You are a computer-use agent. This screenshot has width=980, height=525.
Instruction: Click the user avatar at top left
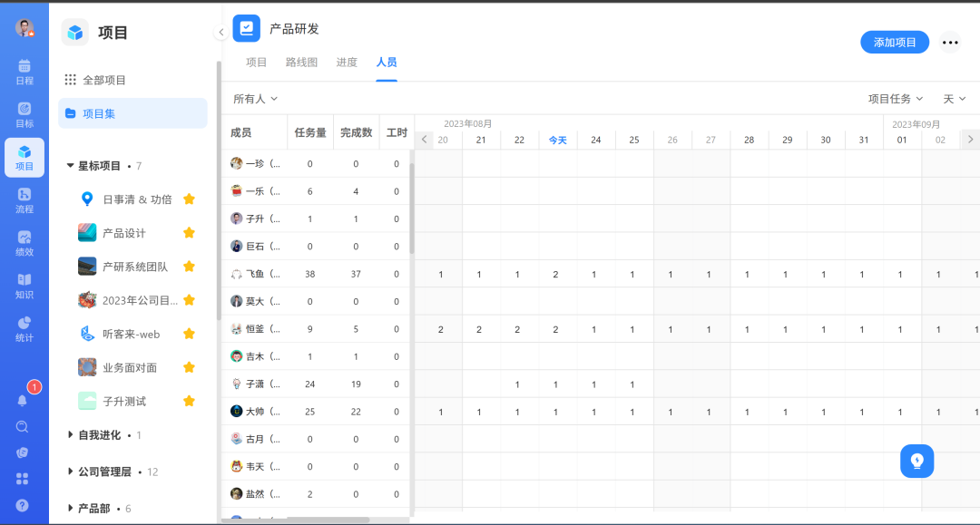coord(24,28)
